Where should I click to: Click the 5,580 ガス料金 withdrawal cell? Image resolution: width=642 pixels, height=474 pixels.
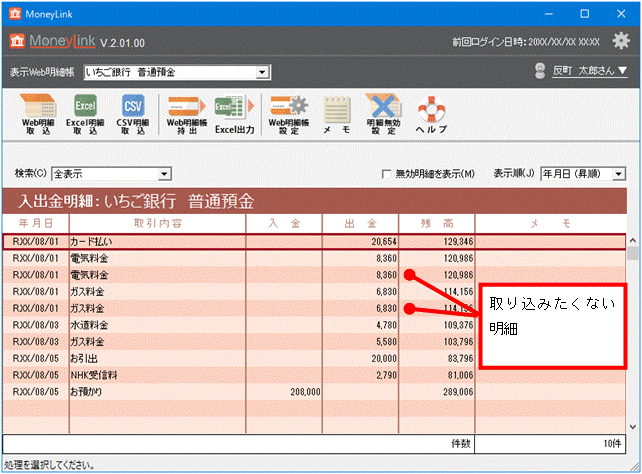point(360,342)
